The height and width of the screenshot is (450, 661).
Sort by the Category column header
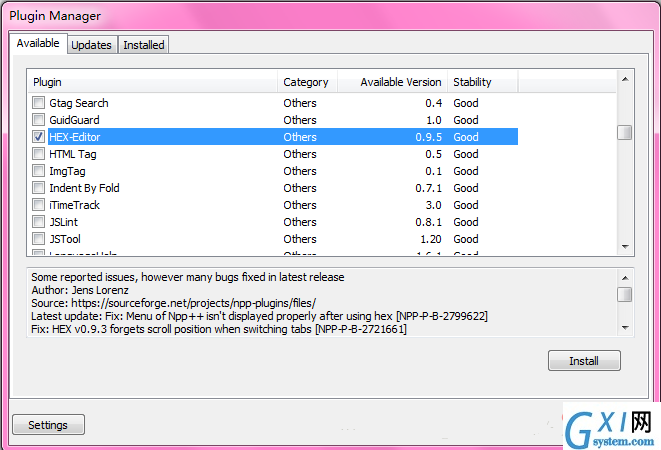tap(307, 82)
